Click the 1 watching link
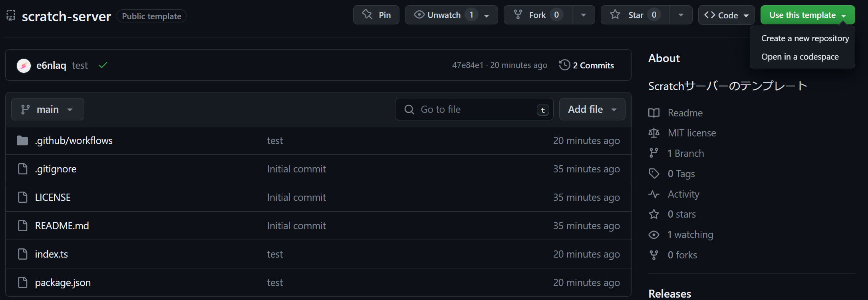Viewport: 868px width, 300px height. [x=691, y=234]
